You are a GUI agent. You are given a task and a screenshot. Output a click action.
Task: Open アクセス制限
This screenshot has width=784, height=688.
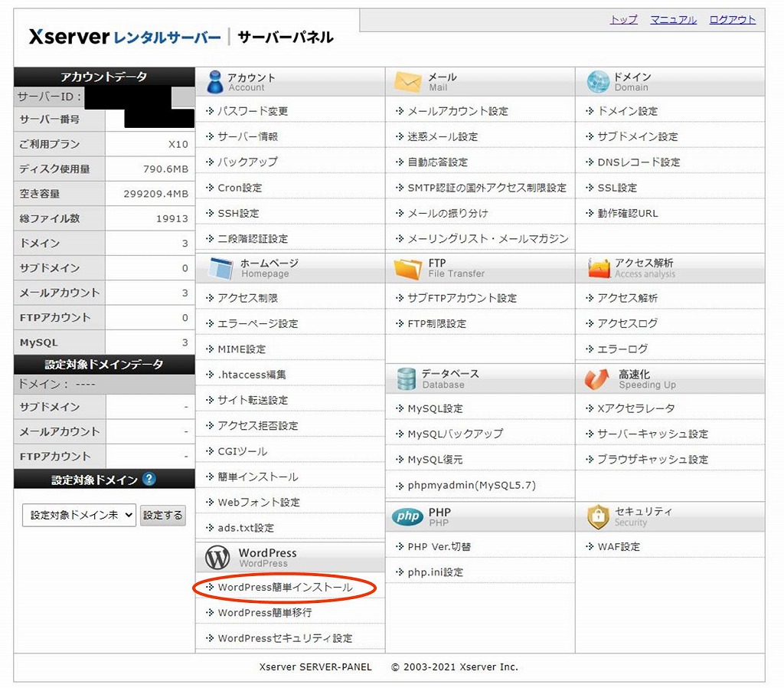pos(247,298)
